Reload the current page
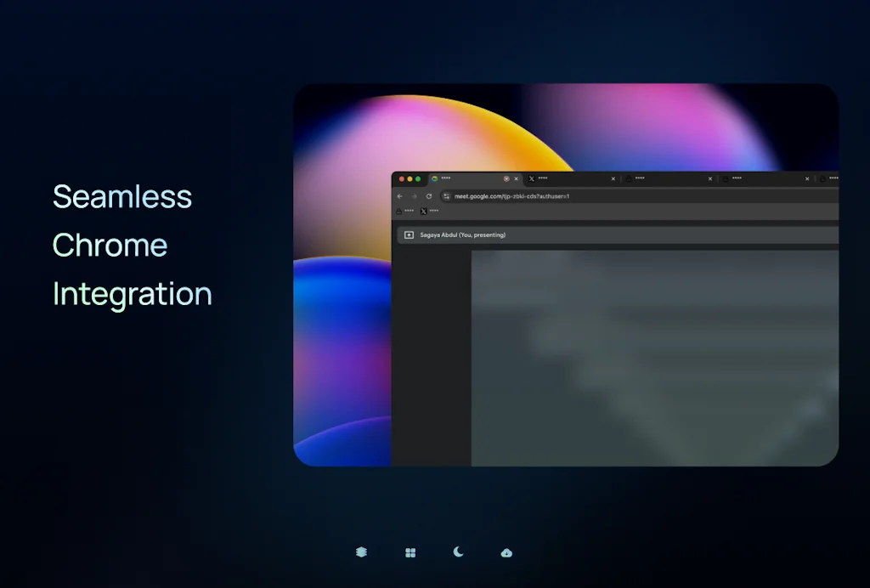 (x=429, y=195)
